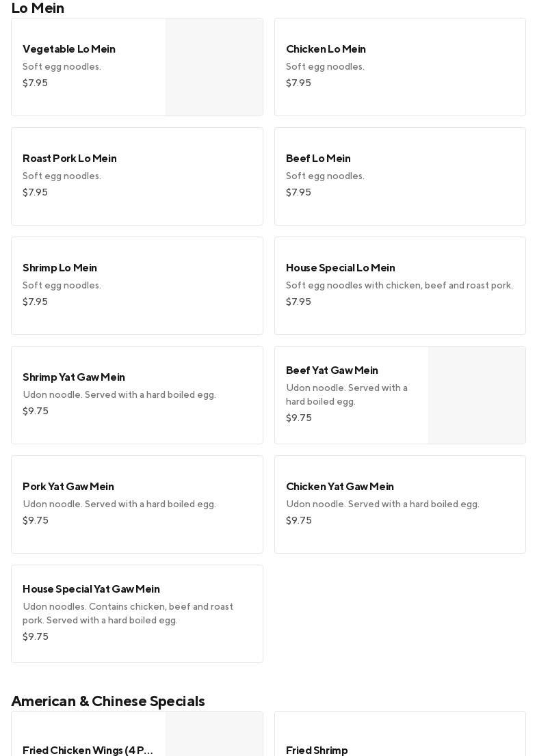This screenshot has width=537, height=756.
Task: Open the Fried Shrimp item
Action: [317, 750]
